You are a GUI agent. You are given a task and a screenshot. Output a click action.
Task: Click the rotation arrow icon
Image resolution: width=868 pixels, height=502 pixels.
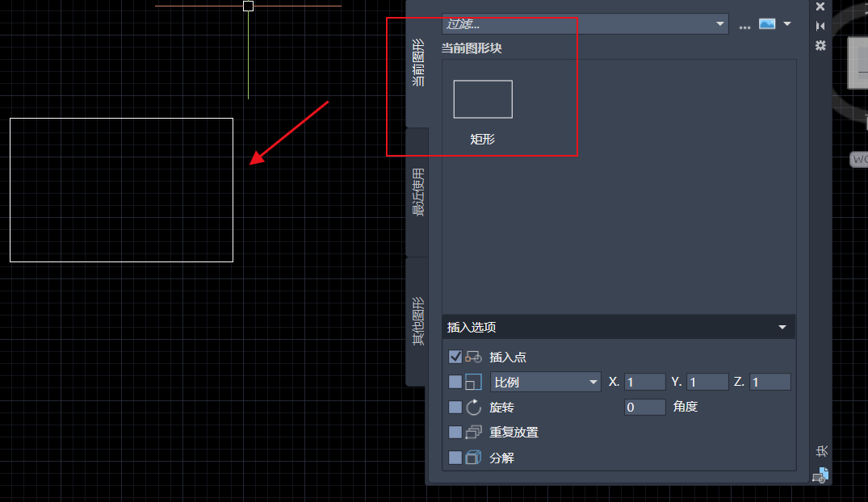coord(473,408)
